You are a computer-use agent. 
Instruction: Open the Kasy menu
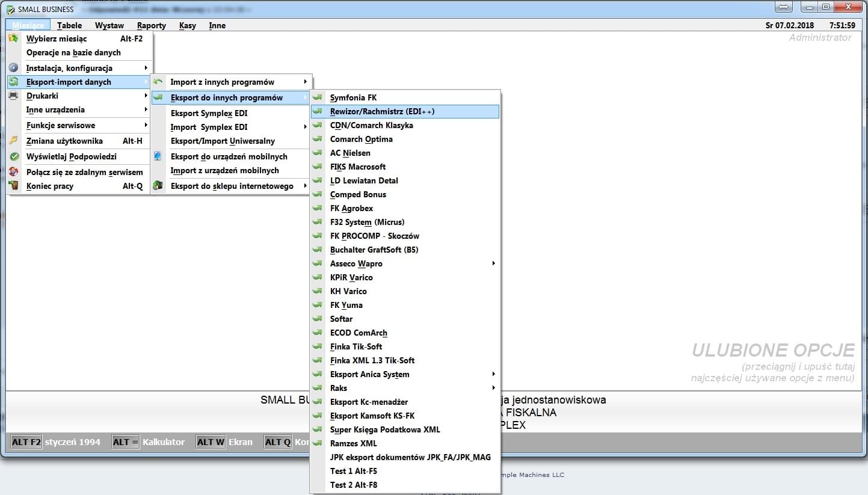188,25
